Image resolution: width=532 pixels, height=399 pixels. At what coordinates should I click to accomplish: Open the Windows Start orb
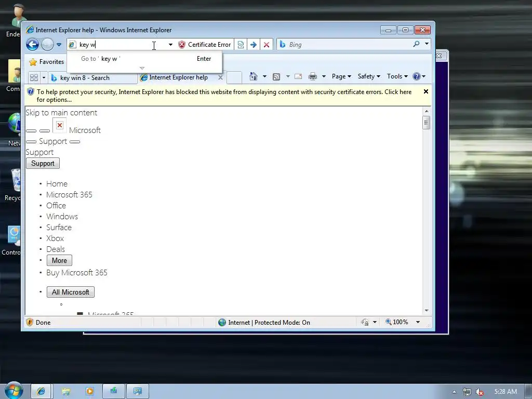(x=14, y=391)
